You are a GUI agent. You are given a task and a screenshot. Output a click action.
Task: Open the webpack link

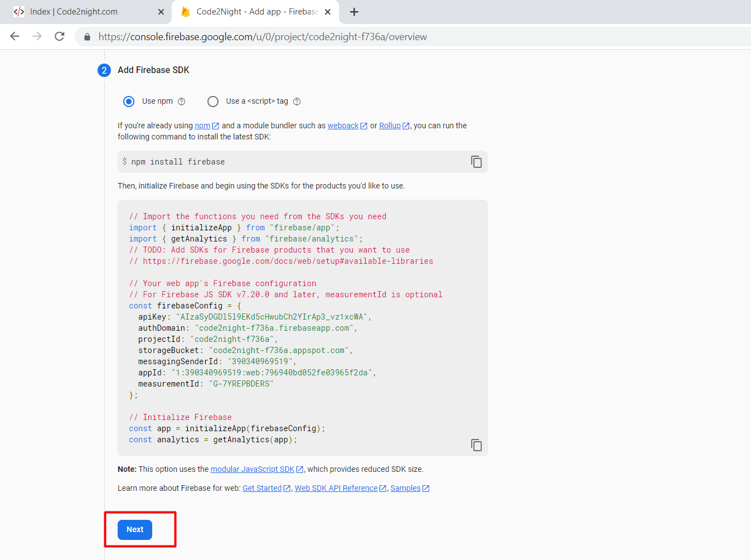(343, 125)
